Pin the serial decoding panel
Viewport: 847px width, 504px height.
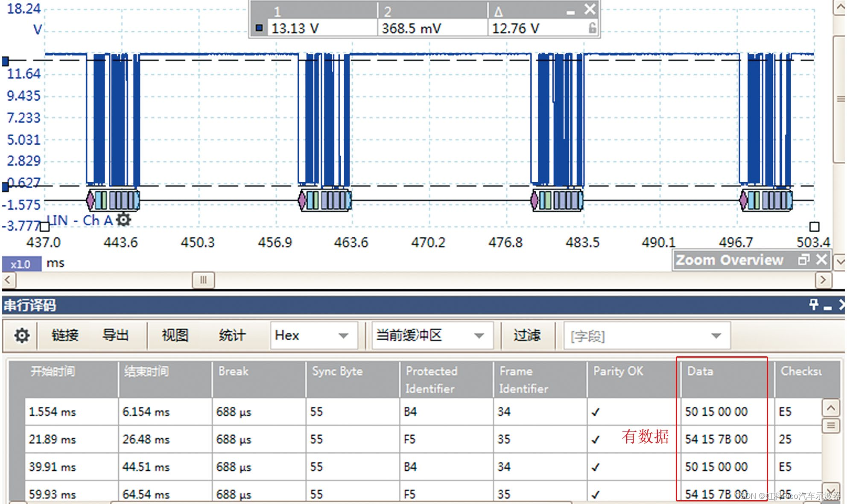[x=814, y=304]
